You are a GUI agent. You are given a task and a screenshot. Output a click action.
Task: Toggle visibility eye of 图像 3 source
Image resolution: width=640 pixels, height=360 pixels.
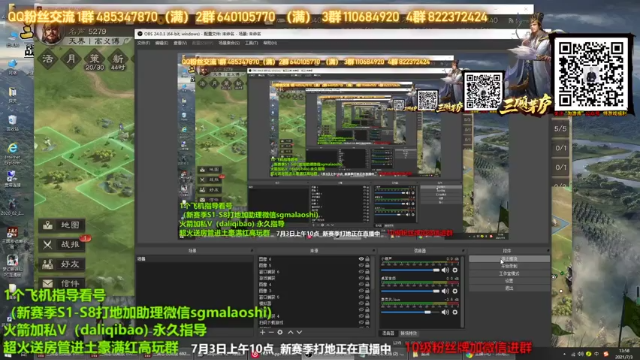[x=361, y=291]
